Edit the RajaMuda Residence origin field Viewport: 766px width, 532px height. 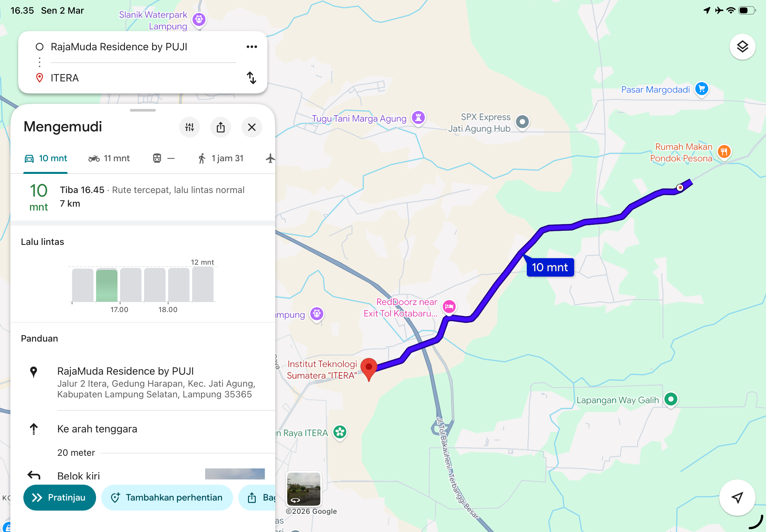(x=143, y=47)
